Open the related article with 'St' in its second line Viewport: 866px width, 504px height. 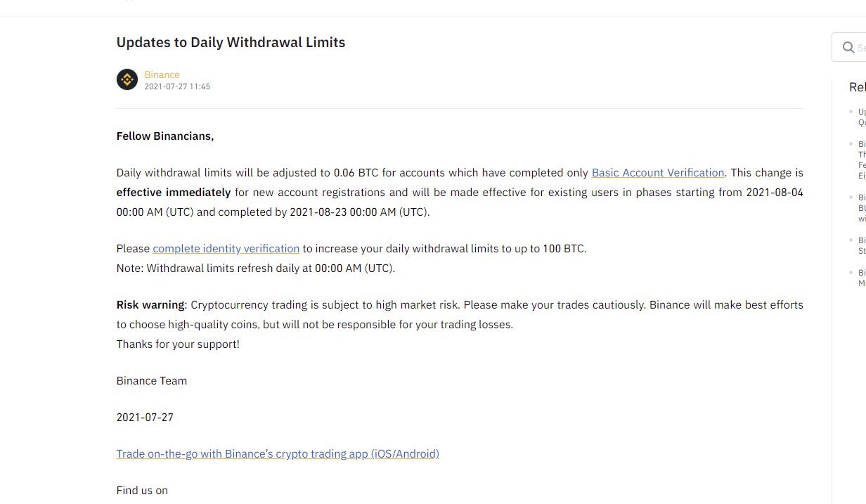(x=862, y=245)
